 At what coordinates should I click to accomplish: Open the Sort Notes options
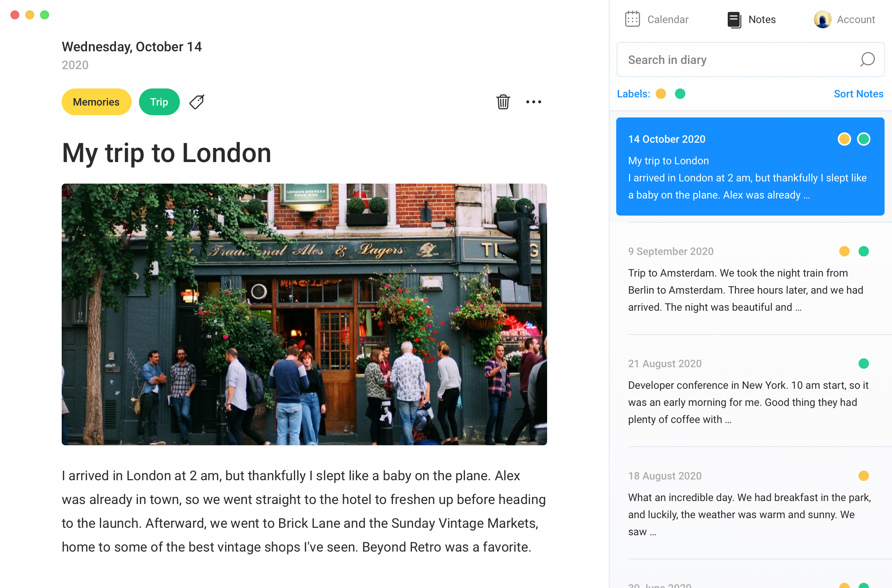point(858,94)
